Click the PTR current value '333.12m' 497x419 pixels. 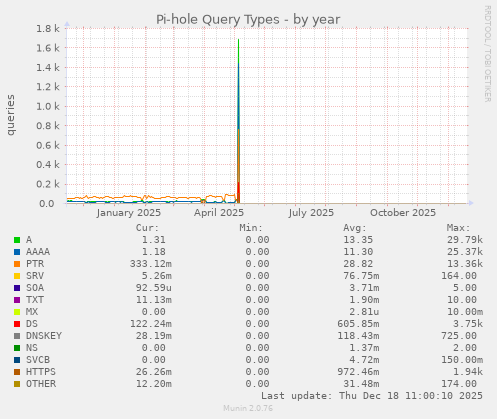(x=151, y=264)
